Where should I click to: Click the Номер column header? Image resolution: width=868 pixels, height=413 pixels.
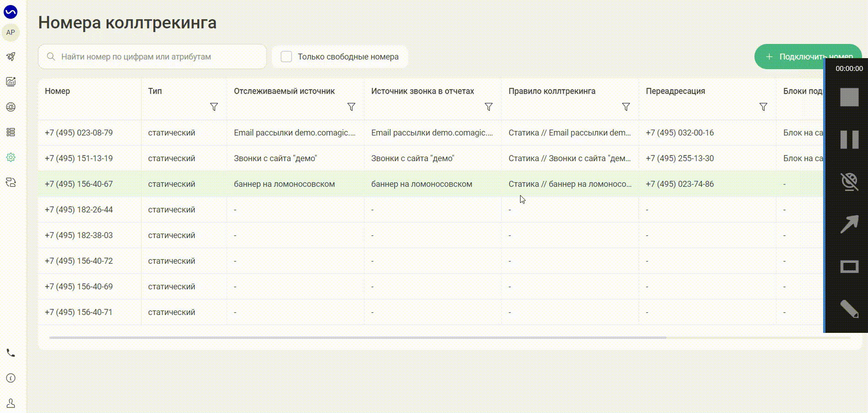[57, 91]
